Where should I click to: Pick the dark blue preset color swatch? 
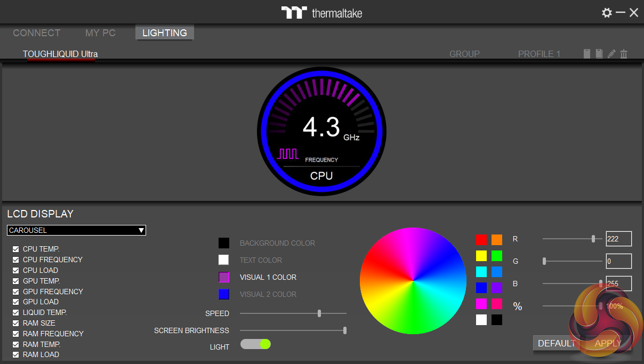[x=481, y=288]
